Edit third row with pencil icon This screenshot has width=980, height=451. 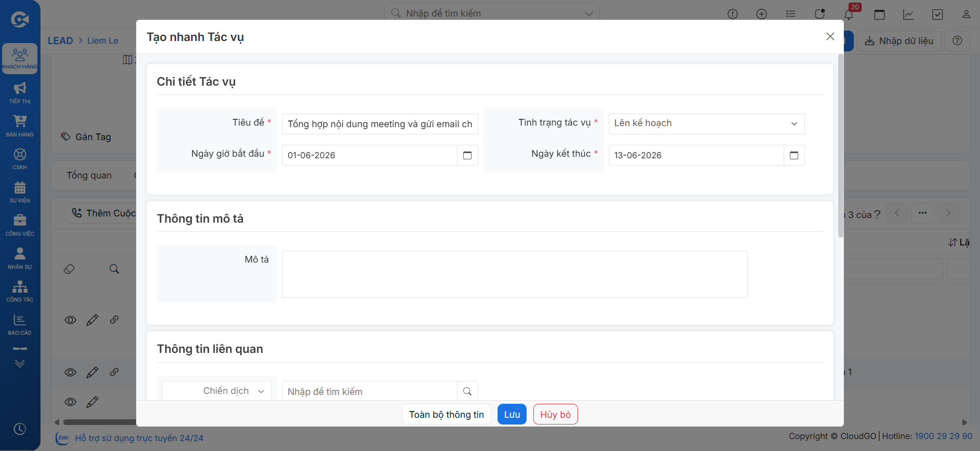tap(92, 402)
